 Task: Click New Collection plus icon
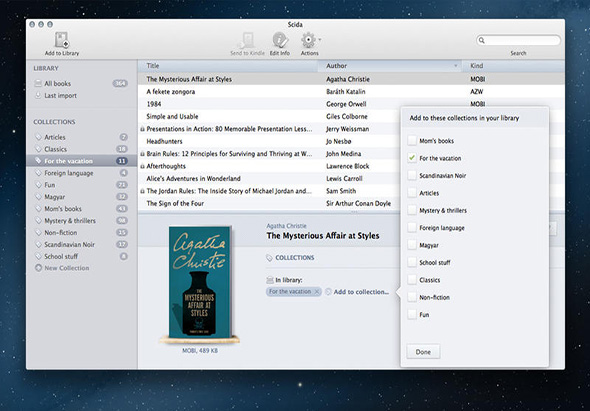click(x=38, y=268)
